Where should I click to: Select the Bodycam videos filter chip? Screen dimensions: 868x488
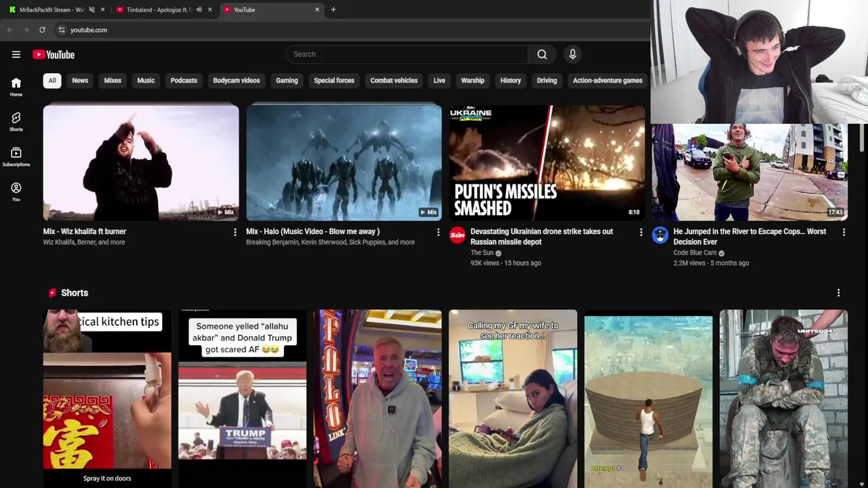click(x=237, y=81)
